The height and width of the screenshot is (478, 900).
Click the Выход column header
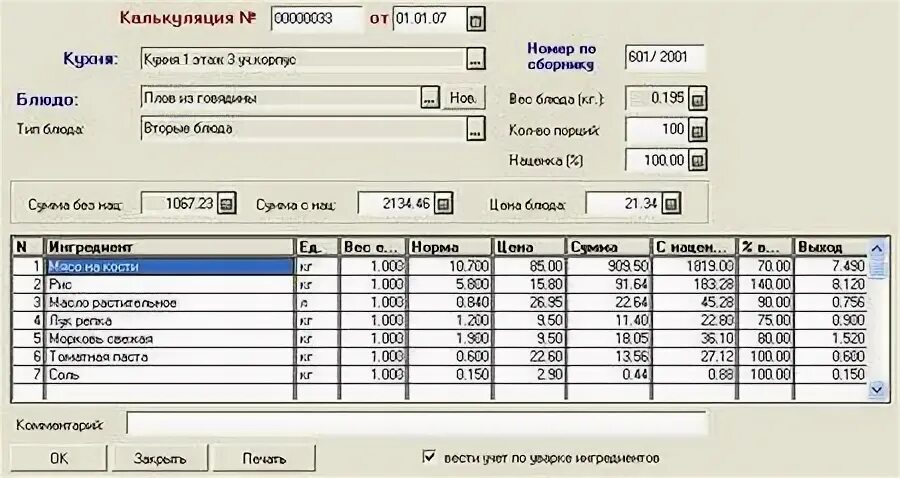click(830, 247)
